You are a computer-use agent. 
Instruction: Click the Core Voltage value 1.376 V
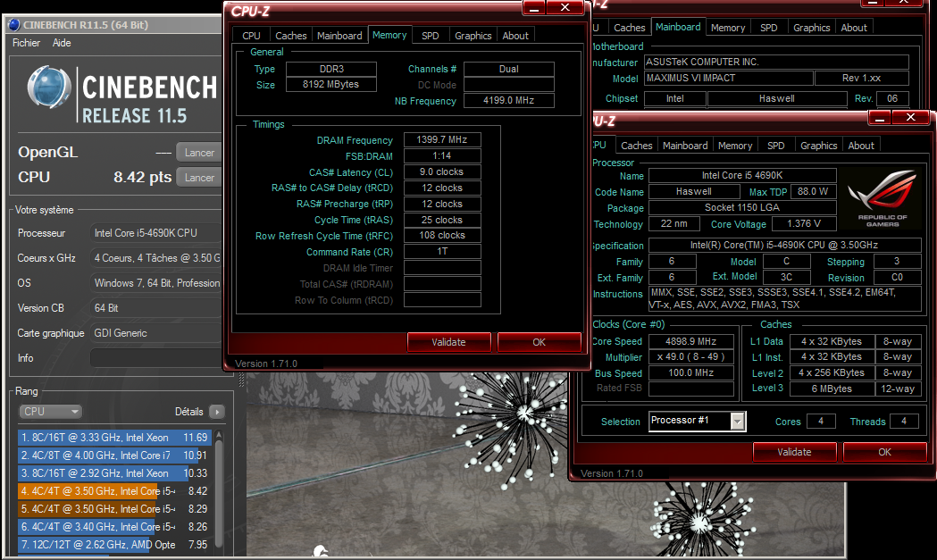(x=803, y=223)
